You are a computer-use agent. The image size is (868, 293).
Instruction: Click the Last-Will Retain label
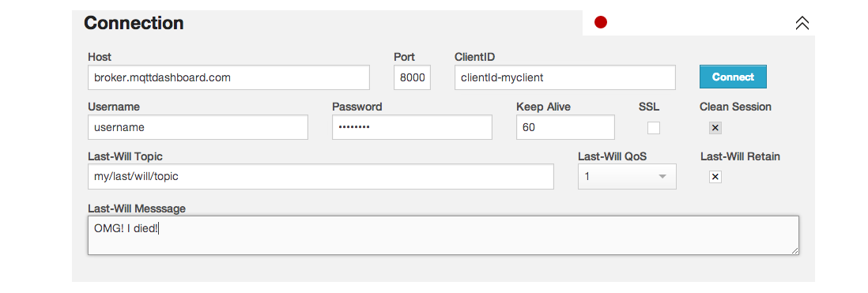tap(740, 156)
